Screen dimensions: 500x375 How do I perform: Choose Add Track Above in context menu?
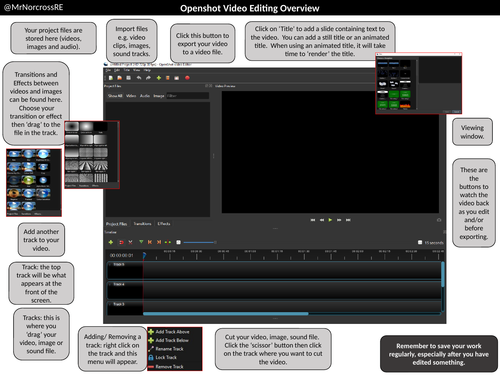click(172, 332)
